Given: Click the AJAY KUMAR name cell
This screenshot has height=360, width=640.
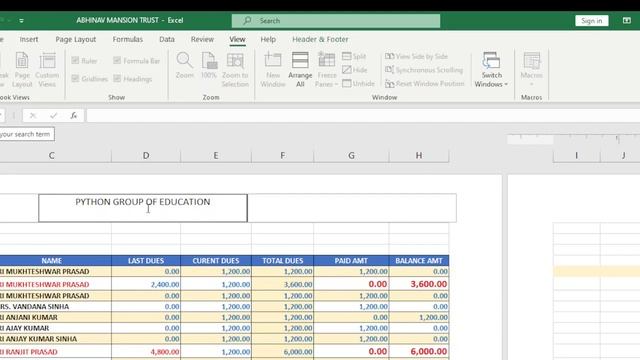Looking at the screenshot, I should [56, 328].
